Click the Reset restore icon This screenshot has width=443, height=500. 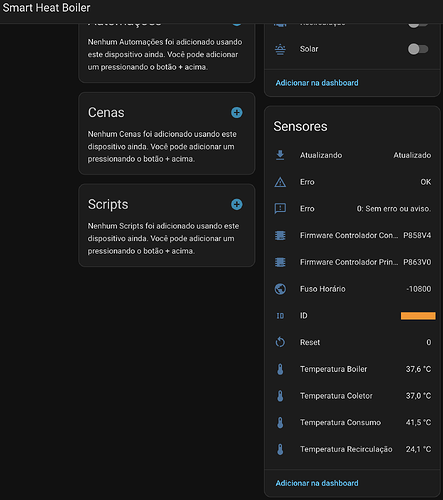click(280, 342)
